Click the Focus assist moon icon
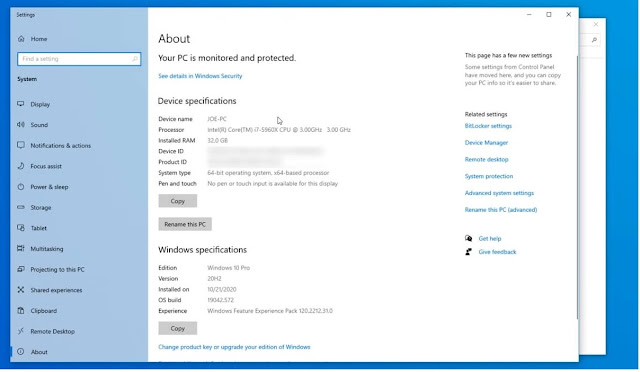Image resolution: width=640 pixels, height=372 pixels. pos(21,166)
